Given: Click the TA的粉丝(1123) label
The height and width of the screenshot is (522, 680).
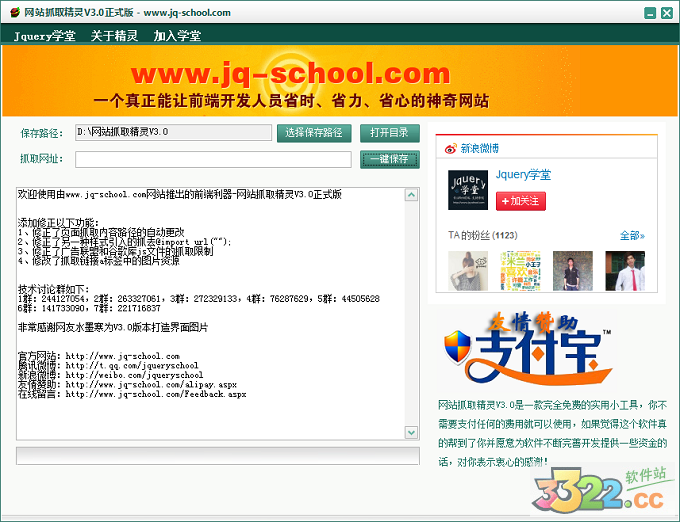Looking at the screenshot, I should [483, 235].
